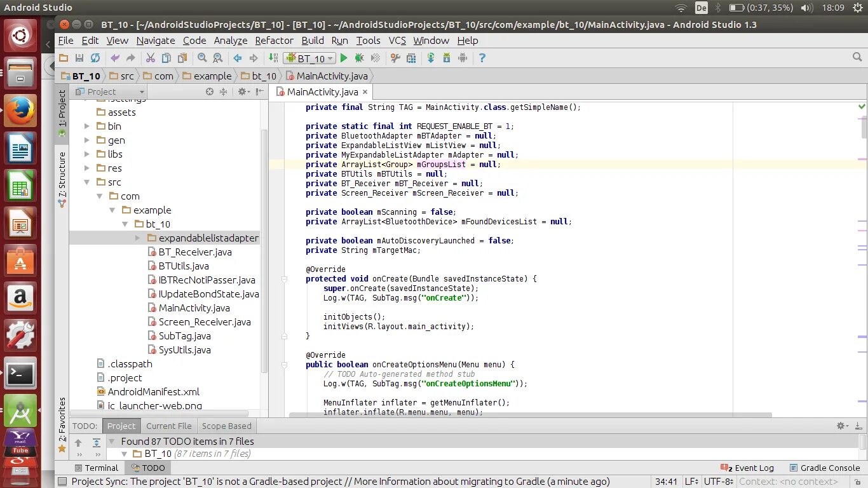Toggle the TODO tool window button
Screen dimensions: 868x488
(x=148, y=468)
